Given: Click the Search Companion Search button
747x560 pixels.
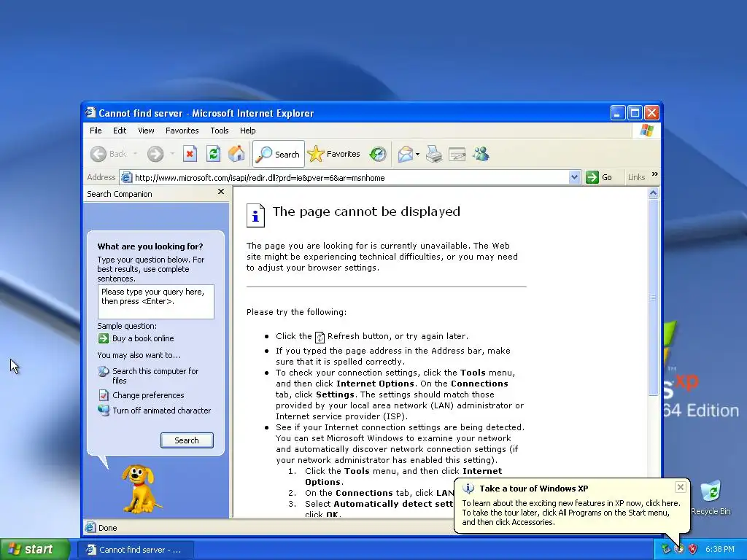Looking at the screenshot, I should pos(187,440).
